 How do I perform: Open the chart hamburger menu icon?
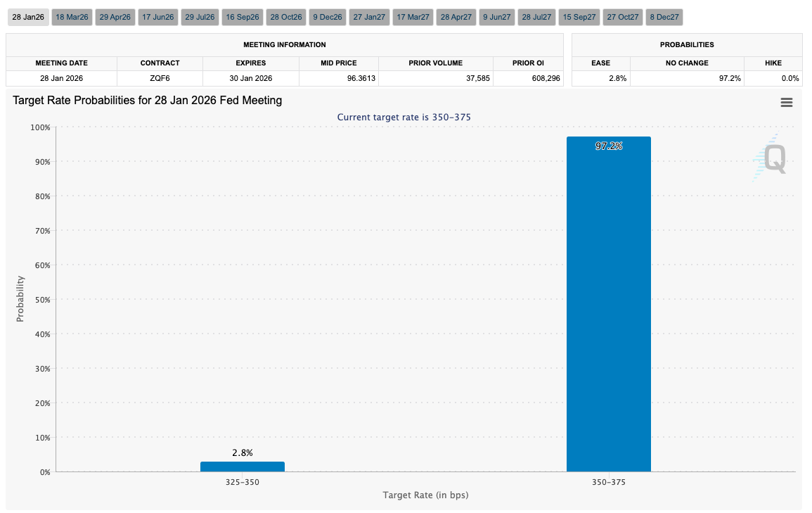coord(786,103)
